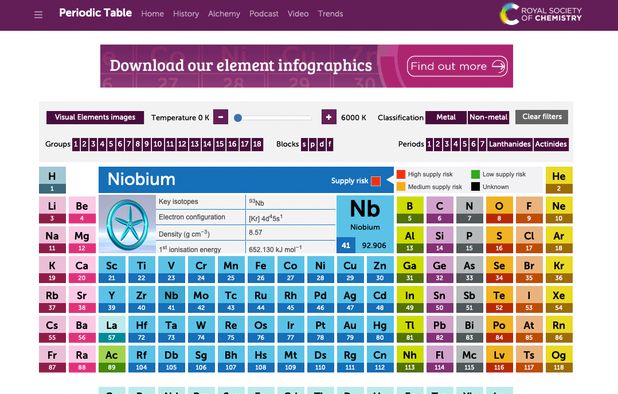This screenshot has width=618, height=394.
Task: Select the Chlorine (Cl) element tile
Action: pos(529,240)
